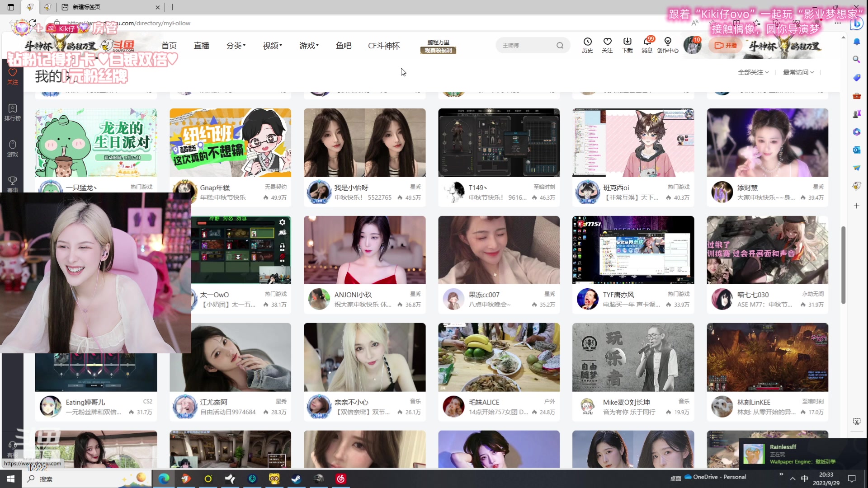
Task: Expand the 最常访问 sort dropdown
Action: pos(798,72)
